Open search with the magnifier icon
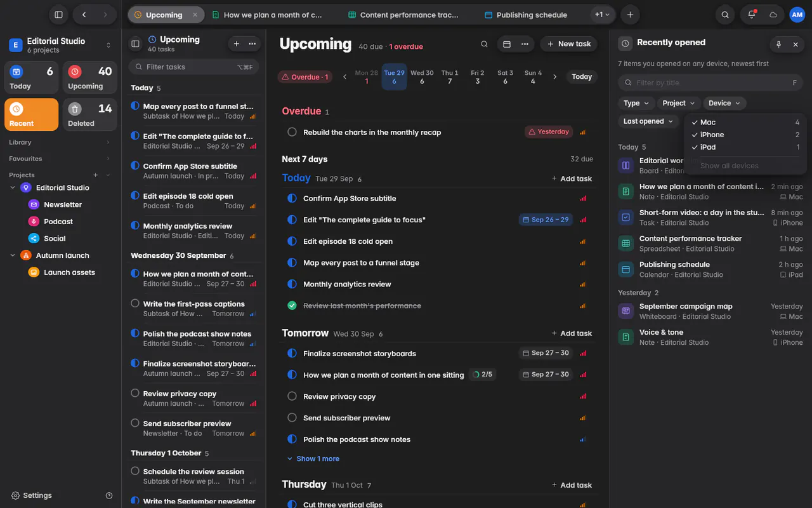This screenshot has width=812, height=508. pos(725,15)
